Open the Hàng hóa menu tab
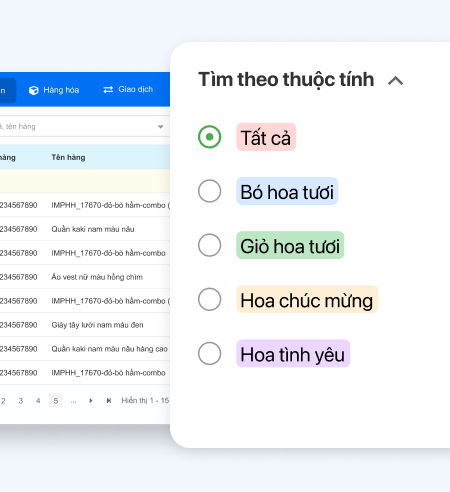 pos(54,90)
